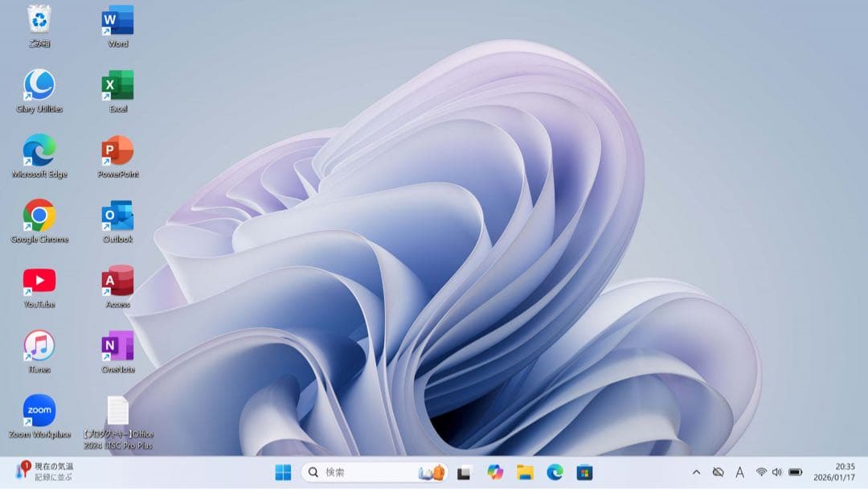Select the Outlook desktop shortcut

point(118,216)
